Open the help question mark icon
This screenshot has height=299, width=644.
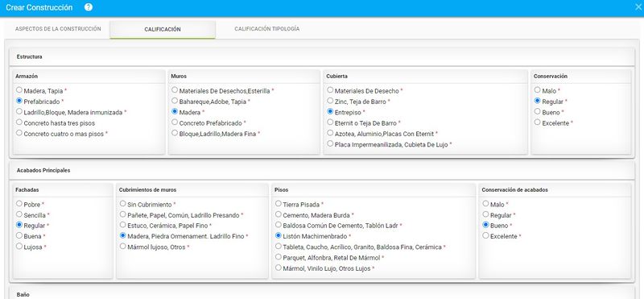89,7
